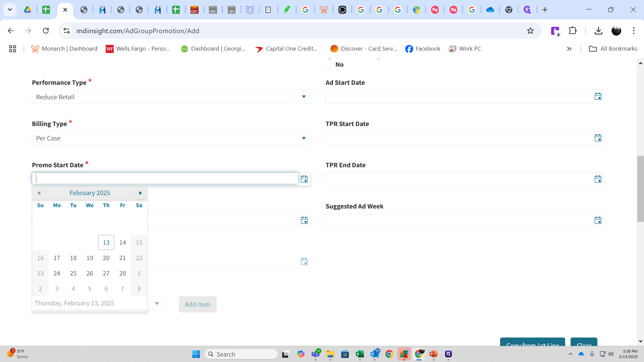Viewport: 644px width, 362px height.
Task: Open the Monarch | Dashboard bookmark
Action: (64, 49)
